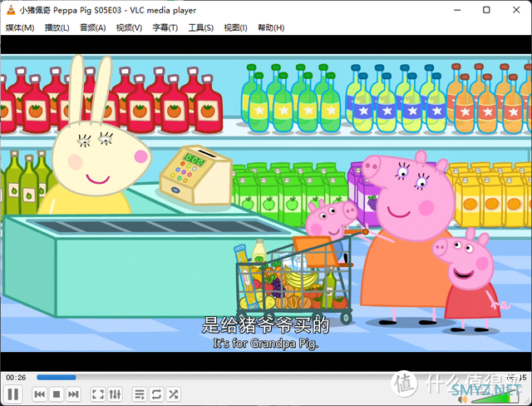Open the 字幕(T) menu
The image size is (532, 406).
[165, 27]
